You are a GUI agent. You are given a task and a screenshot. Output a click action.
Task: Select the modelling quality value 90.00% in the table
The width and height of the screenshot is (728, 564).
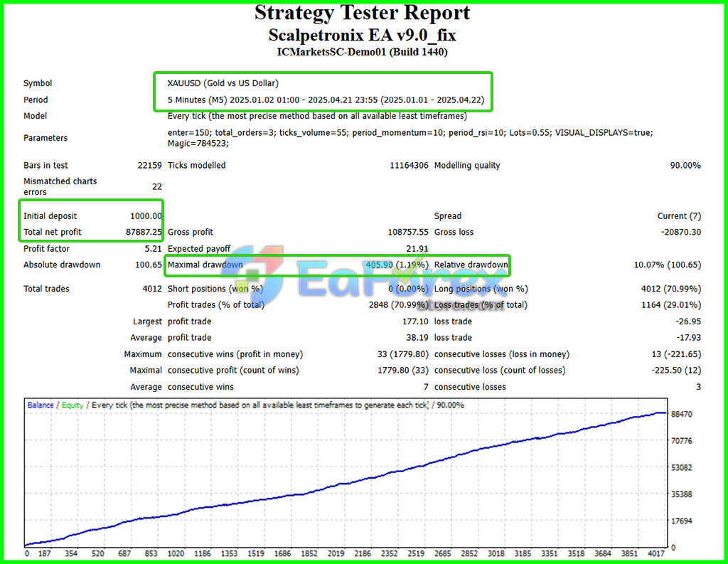click(685, 166)
